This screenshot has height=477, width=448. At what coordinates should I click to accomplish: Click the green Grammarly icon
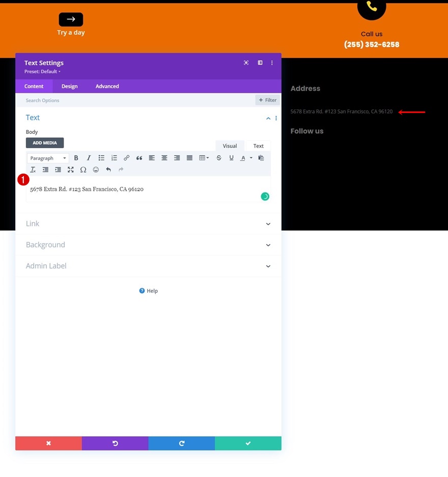tap(265, 197)
